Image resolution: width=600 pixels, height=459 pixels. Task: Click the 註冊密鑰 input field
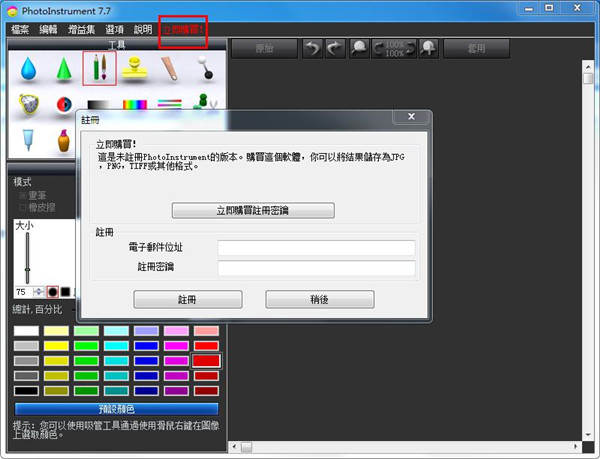pyautogui.click(x=316, y=268)
